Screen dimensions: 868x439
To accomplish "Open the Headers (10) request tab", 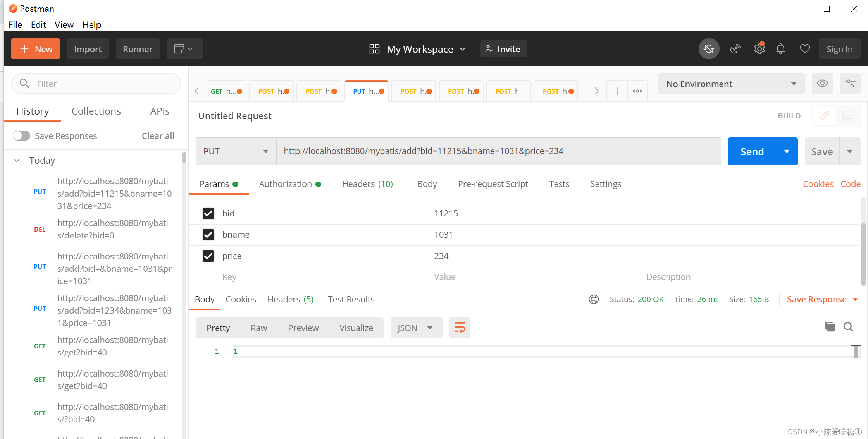I will point(367,184).
